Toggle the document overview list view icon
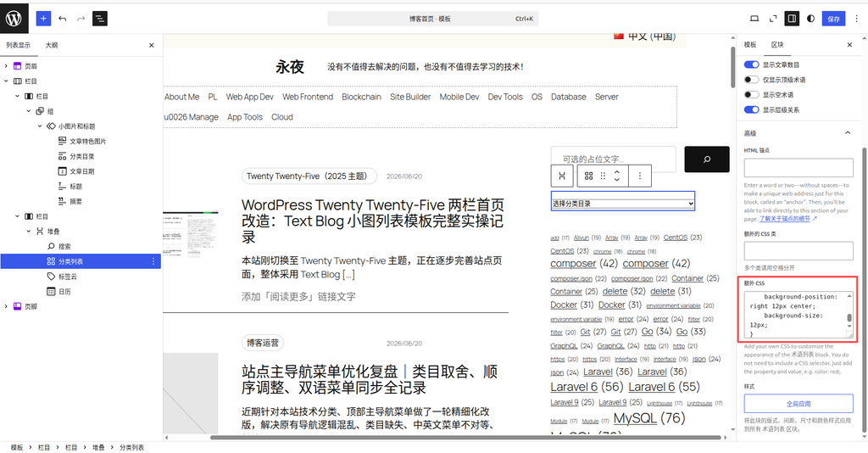 [x=100, y=19]
